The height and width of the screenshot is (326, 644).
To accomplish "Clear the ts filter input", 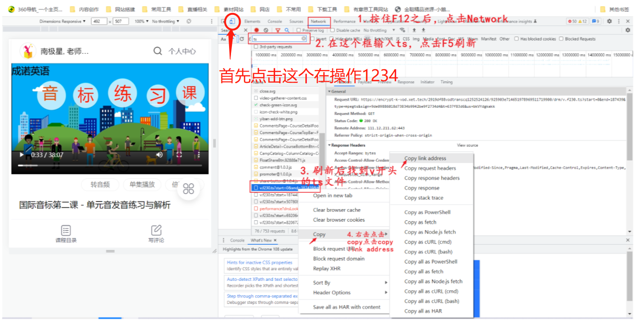I will [304, 38].
